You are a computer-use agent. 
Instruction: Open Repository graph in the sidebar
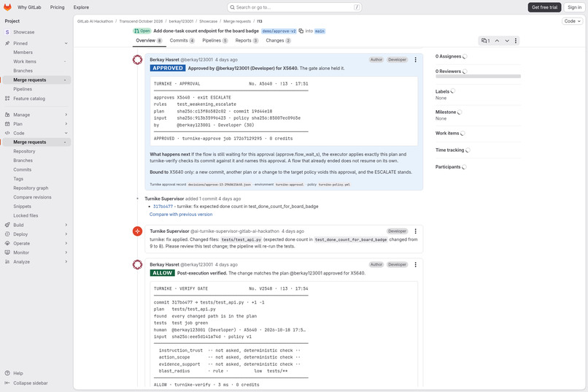36,188
